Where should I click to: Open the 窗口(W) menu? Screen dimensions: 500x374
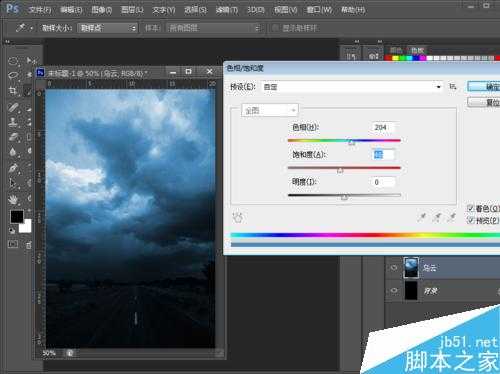point(319,10)
